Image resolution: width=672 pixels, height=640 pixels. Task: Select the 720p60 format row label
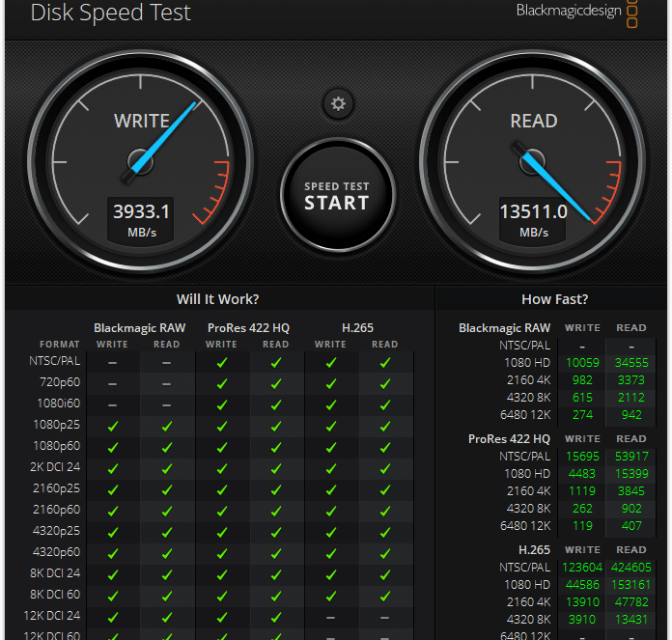(60, 382)
